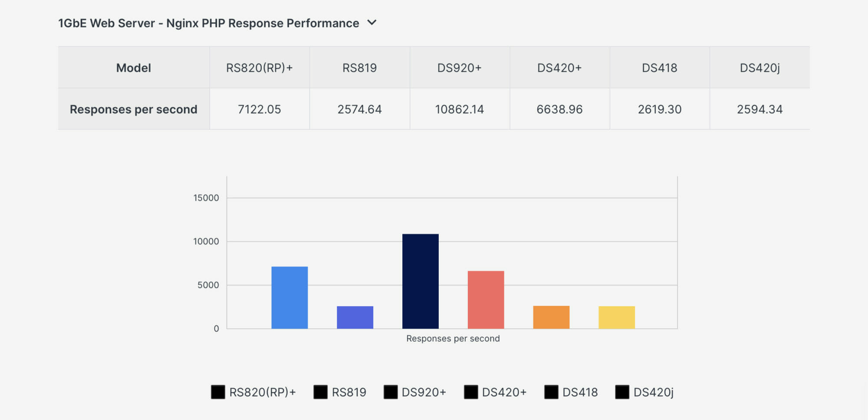
Task: Click the 2594.34 value cell
Action: point(760,109)
